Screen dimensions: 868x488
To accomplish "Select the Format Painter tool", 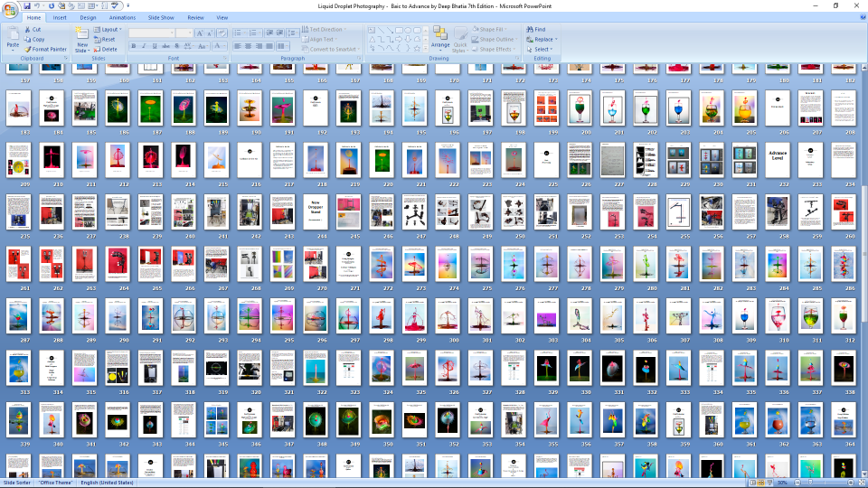I will (x=45, y=49).
